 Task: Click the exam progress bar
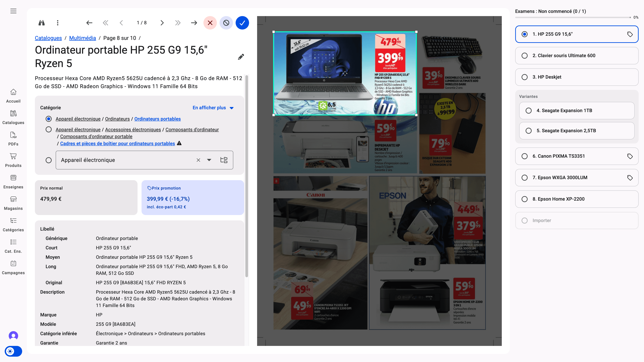pos(573,17)
